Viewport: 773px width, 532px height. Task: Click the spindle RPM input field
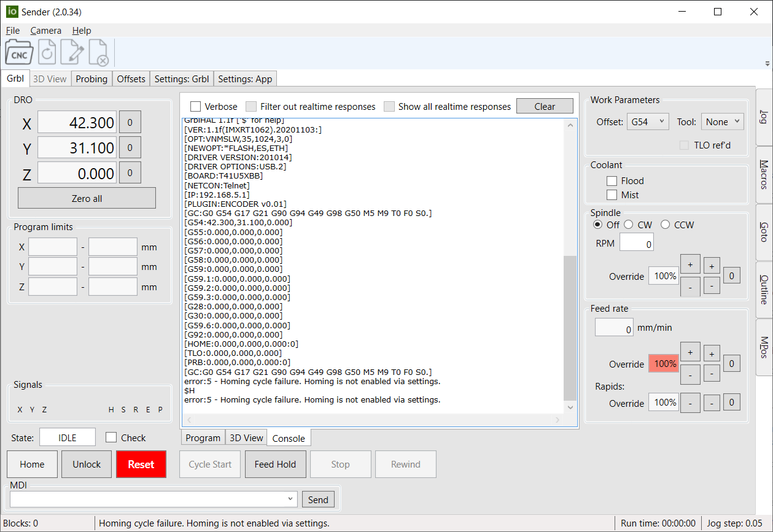(x=636, y=244)
